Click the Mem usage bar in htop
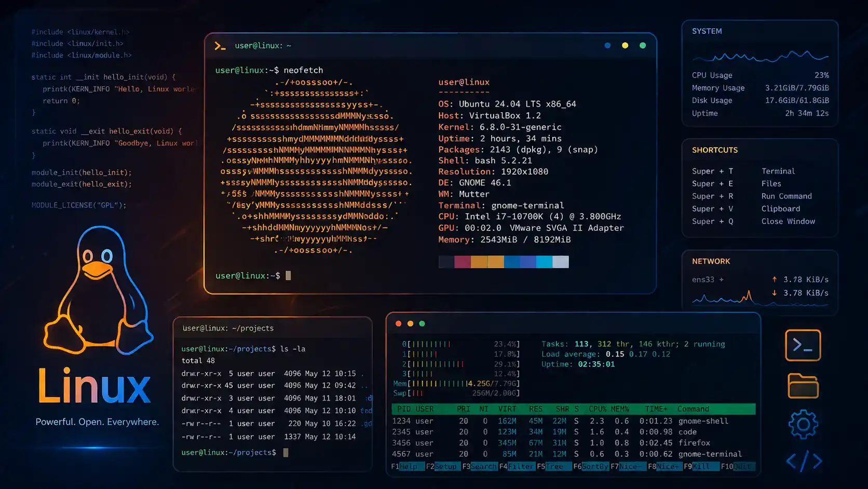Viewport: 868px width, 489px height. [x=456, y=384]
